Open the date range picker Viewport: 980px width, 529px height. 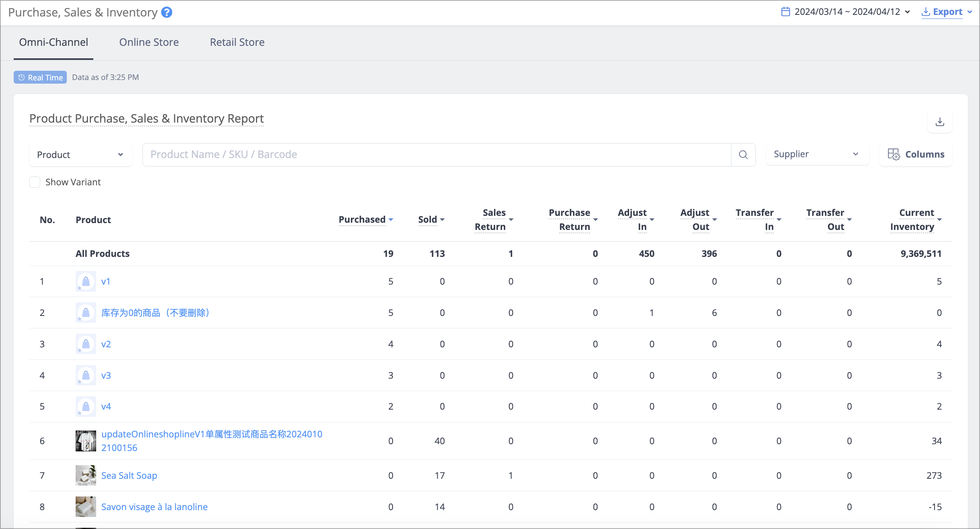[x=845, y=12]
